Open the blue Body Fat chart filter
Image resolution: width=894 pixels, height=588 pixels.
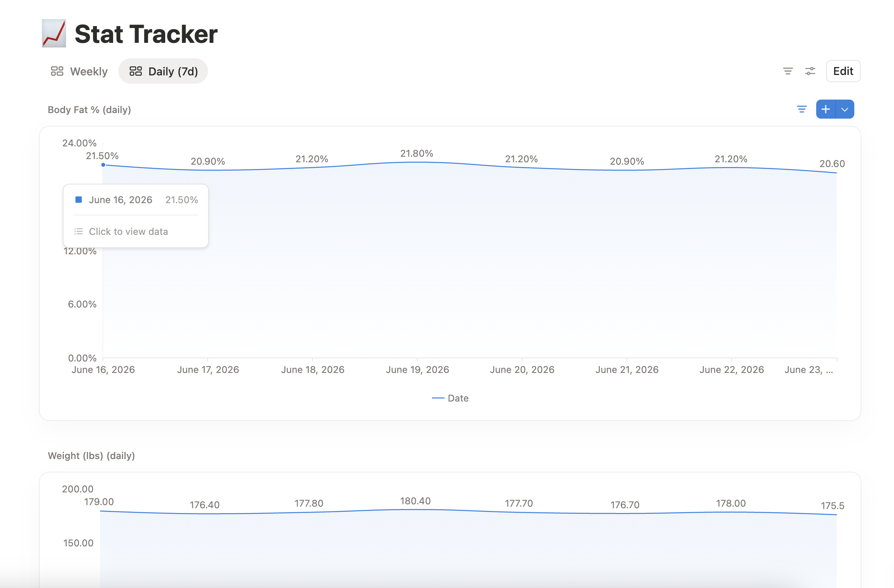802,109
